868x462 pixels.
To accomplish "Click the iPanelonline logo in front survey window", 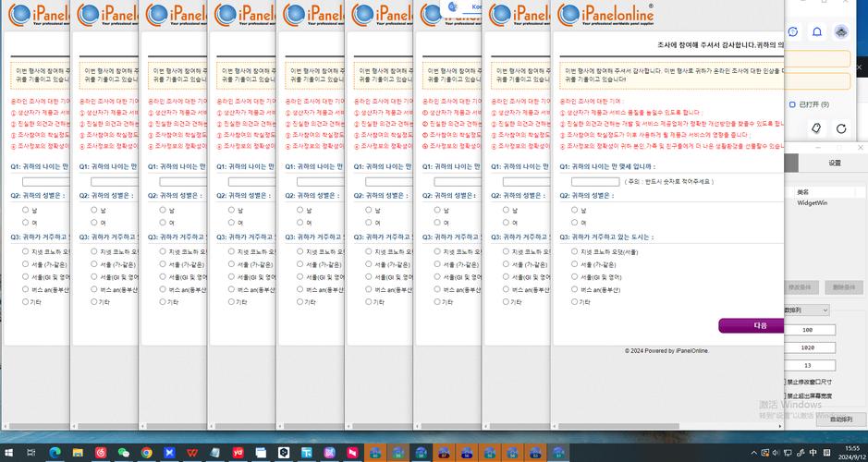I will pyautogui.click(x=605, y=15).
